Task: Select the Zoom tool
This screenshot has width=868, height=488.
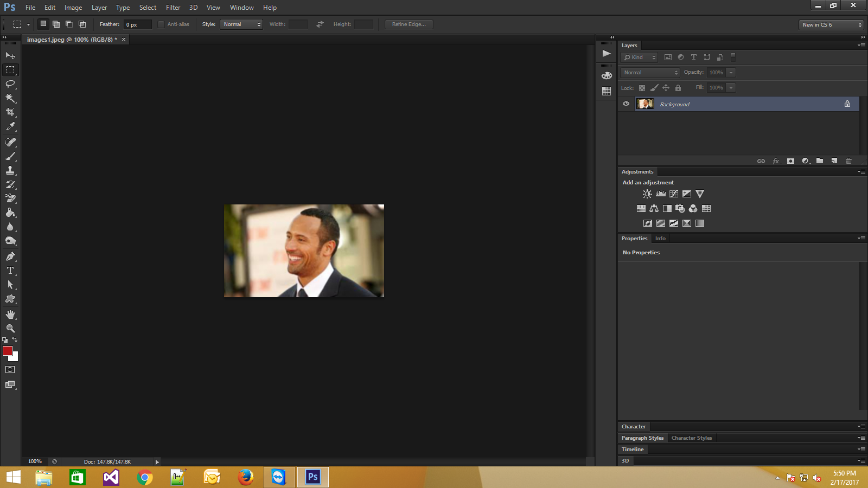Action: pos(10,328)
